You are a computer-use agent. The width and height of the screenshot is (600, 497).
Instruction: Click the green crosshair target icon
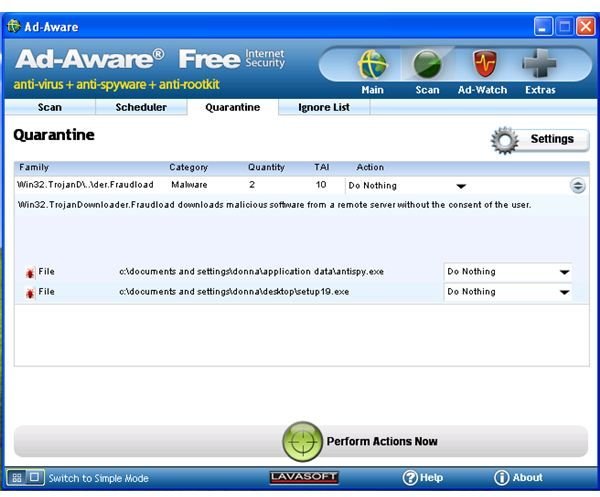coord(302,441)
